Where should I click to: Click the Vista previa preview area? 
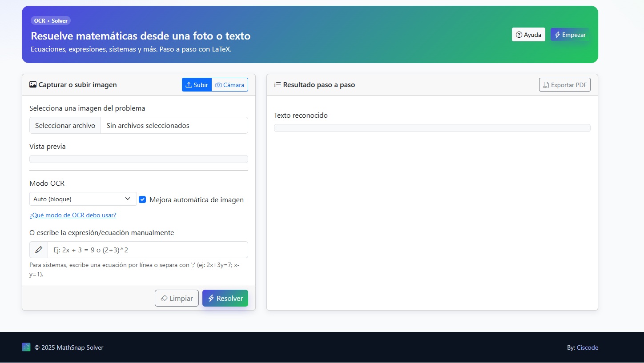[139, 159]
